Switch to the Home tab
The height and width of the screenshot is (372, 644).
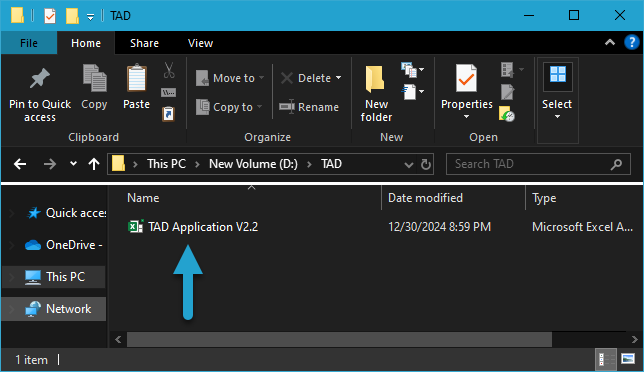[86, 43]
